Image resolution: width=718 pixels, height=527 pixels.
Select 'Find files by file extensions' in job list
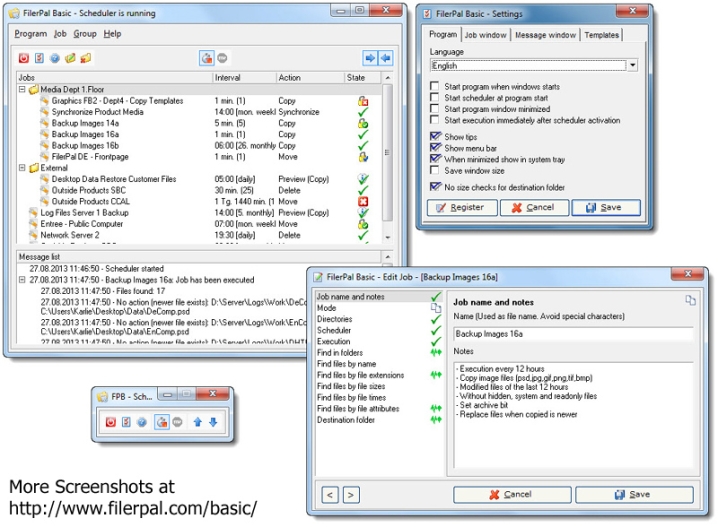(x=360, y=375)
